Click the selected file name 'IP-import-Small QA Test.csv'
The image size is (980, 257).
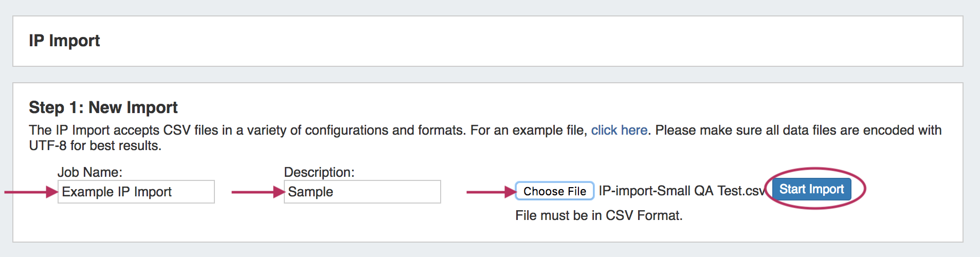[x=681, y=191]
